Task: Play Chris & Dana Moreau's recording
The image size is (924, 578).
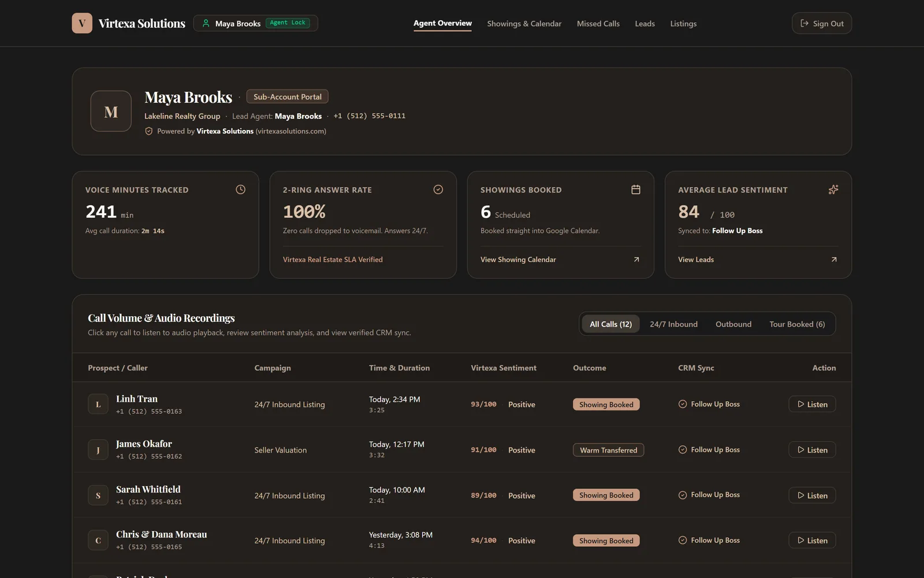Action: coord(812,540)
